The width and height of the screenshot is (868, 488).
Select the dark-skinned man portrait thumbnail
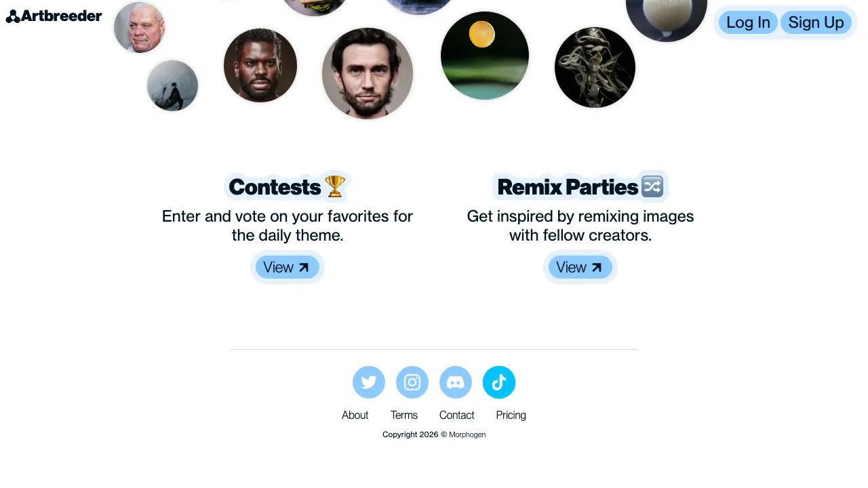[x=260, y=65]
